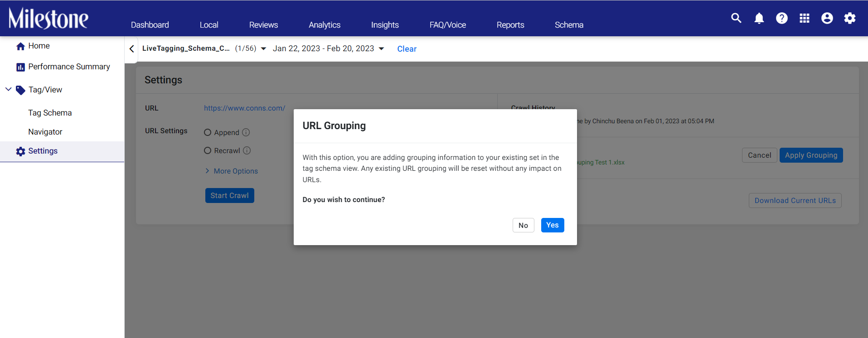Open the top-bar settings gear icon
Image resolution: width=868 pixels, height=338 pixels.
[850, 18]
